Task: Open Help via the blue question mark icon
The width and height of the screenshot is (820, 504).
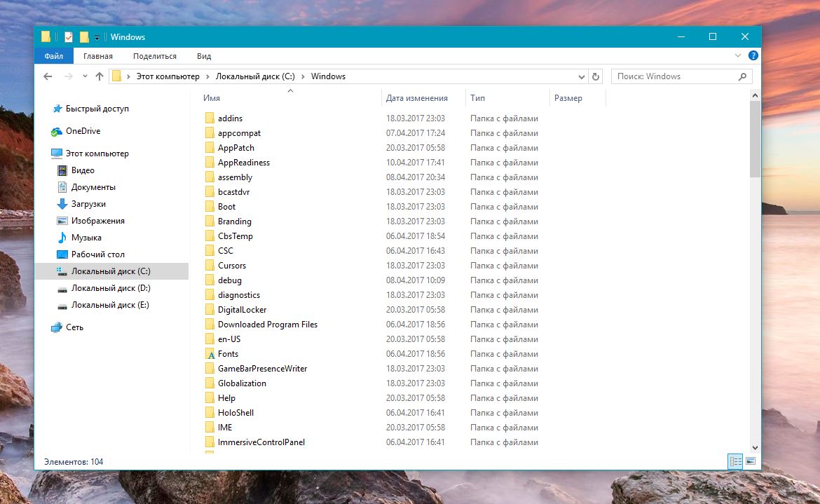Action: pyautogui.click(x=753, y=55)
